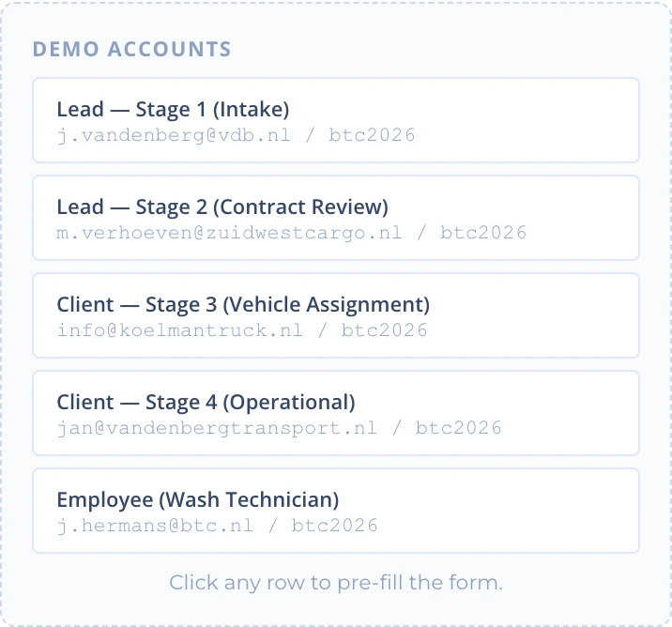Select the Lead Stage 1 (Intake) demo account
Screen dimensions: 672x627
(336, 120)
